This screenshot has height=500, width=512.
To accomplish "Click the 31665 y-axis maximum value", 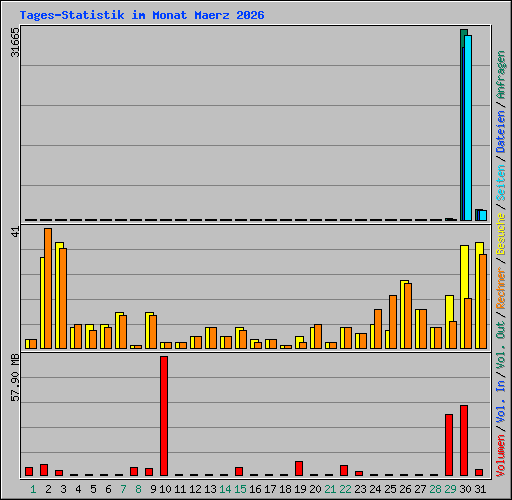I will click(15, 42).
